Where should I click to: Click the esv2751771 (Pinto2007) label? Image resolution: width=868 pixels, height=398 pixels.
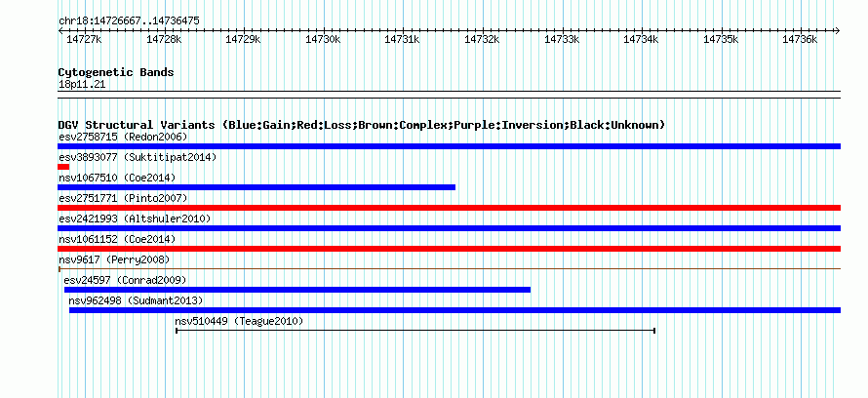[123, 198]
